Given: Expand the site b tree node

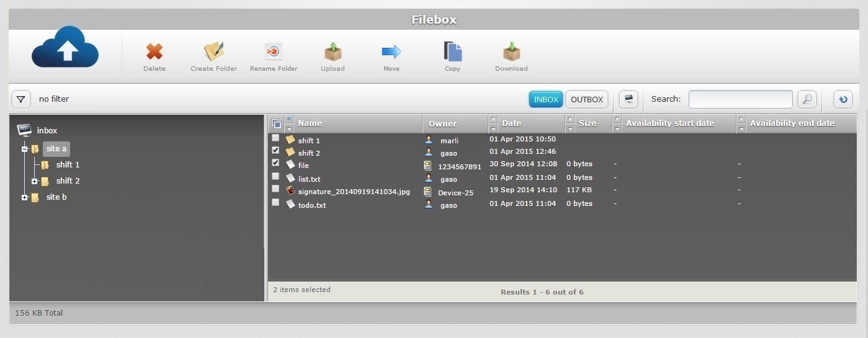Looking at the screenshot, I should (25, 197).
